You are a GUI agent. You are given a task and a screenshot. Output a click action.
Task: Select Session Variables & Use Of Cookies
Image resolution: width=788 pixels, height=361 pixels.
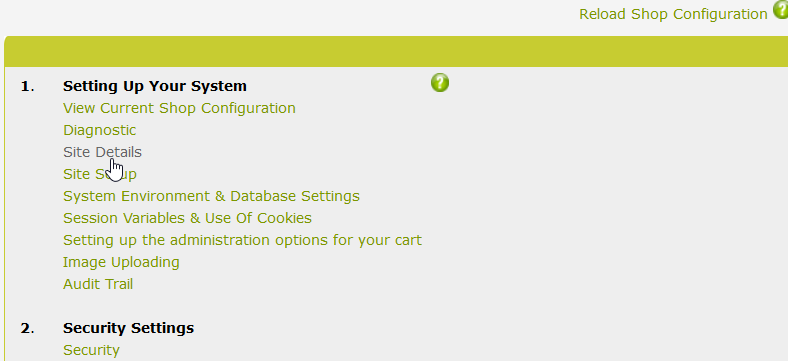point(187,218)
